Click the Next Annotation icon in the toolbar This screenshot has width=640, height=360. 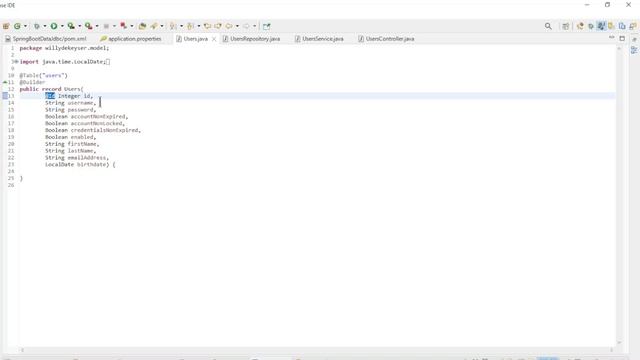click(173, 26)
